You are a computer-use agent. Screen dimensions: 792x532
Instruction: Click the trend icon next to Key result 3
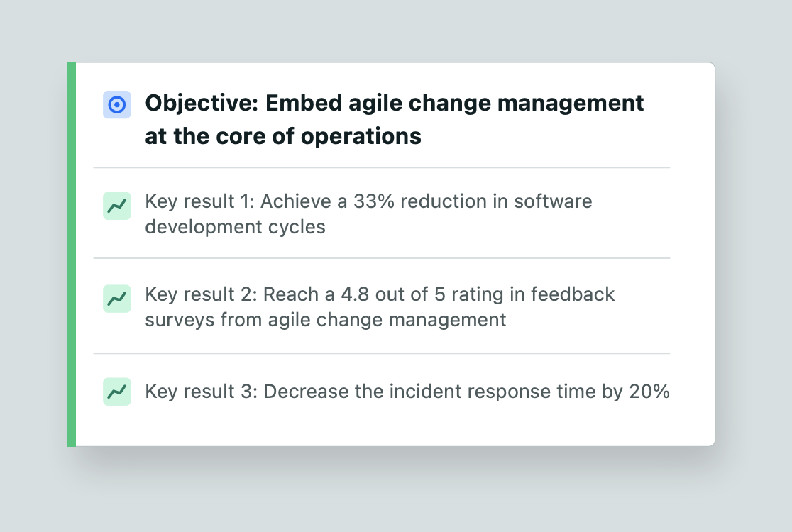[x=116, y=391]
